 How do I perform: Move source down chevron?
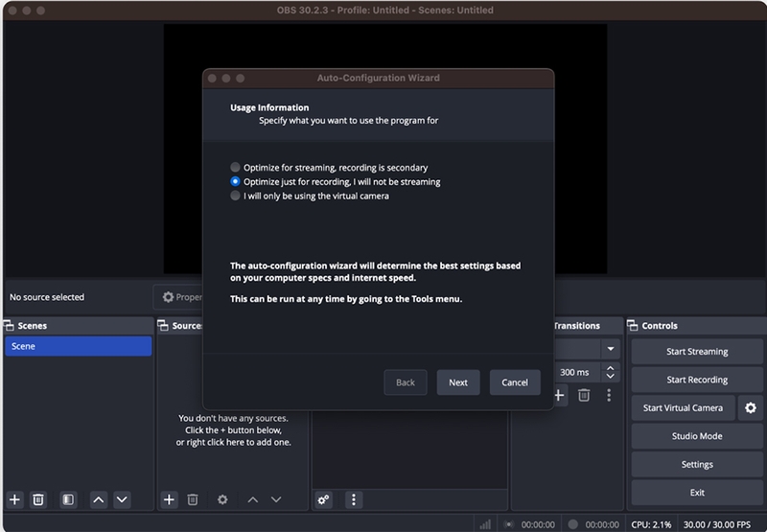276,499
